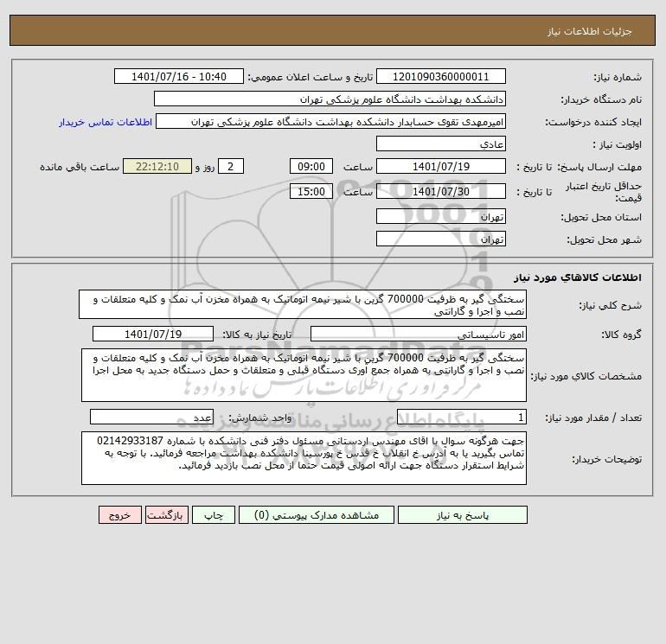Click text ساعت باقی مانده
The image size is (666, 644).
80,167
